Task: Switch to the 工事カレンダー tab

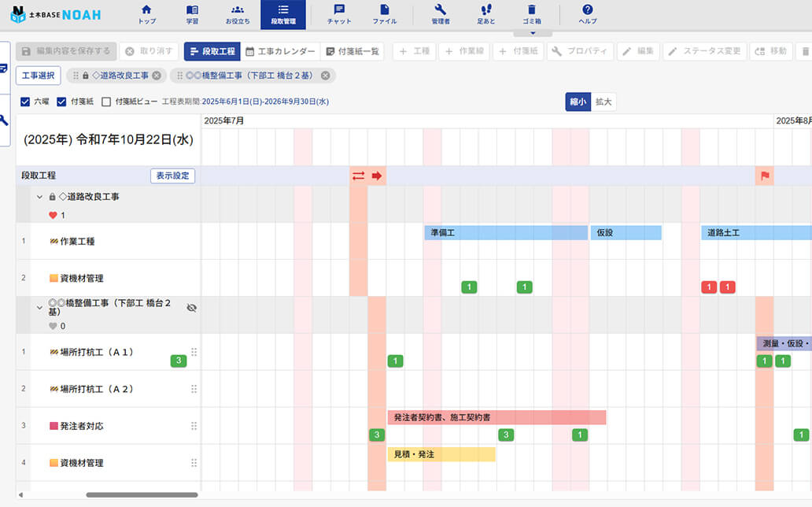Action: pos(280,51)
